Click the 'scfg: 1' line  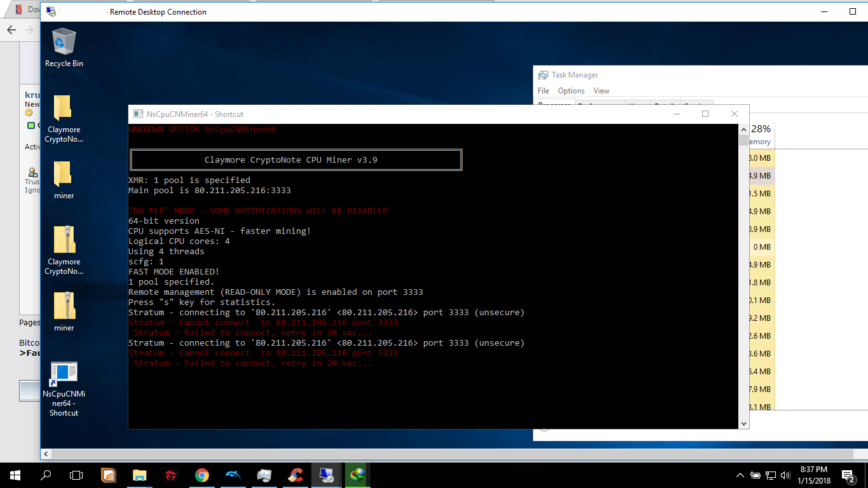click(x=146, y=262)
